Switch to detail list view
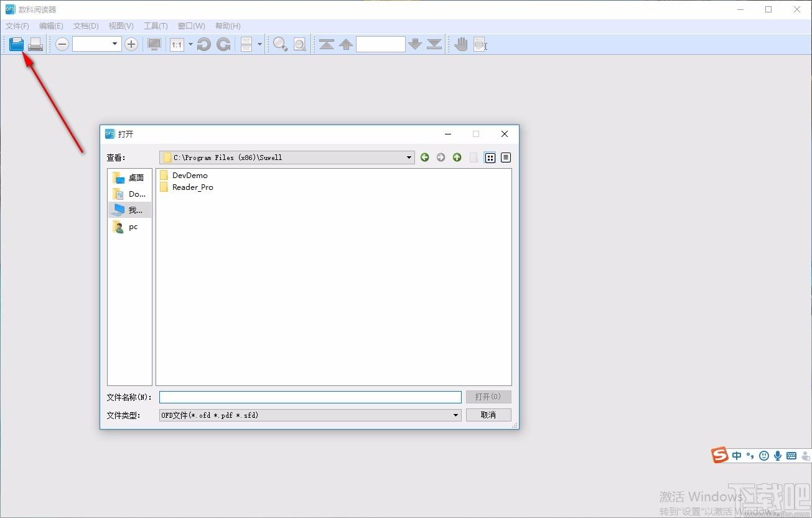This screenshot has width=812, height=518. coord(506,158)
